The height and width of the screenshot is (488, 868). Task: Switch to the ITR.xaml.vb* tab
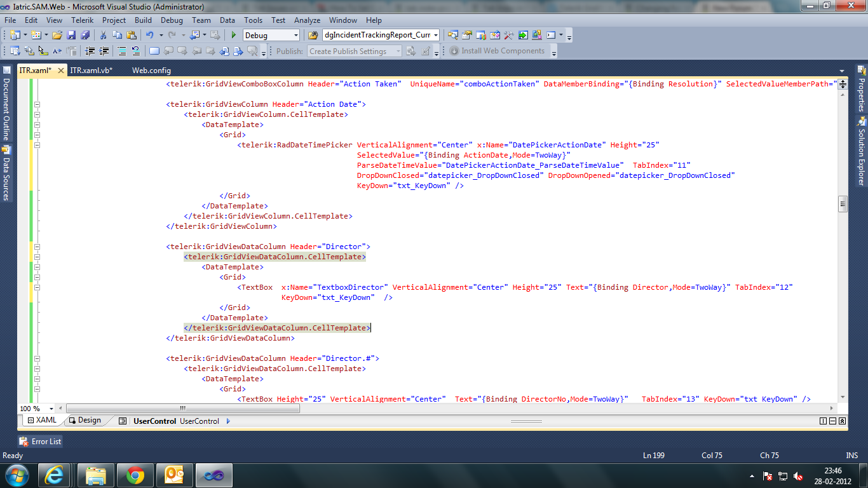pos(92,71)
